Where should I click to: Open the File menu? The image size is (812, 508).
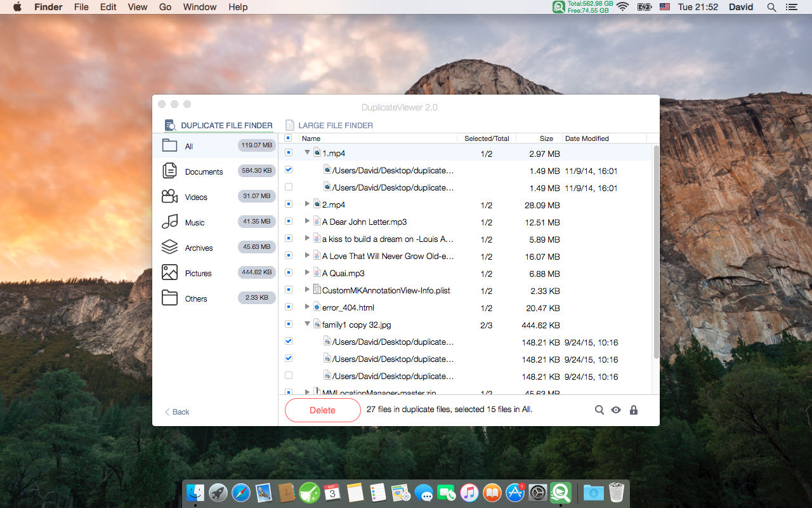point(81,7)
